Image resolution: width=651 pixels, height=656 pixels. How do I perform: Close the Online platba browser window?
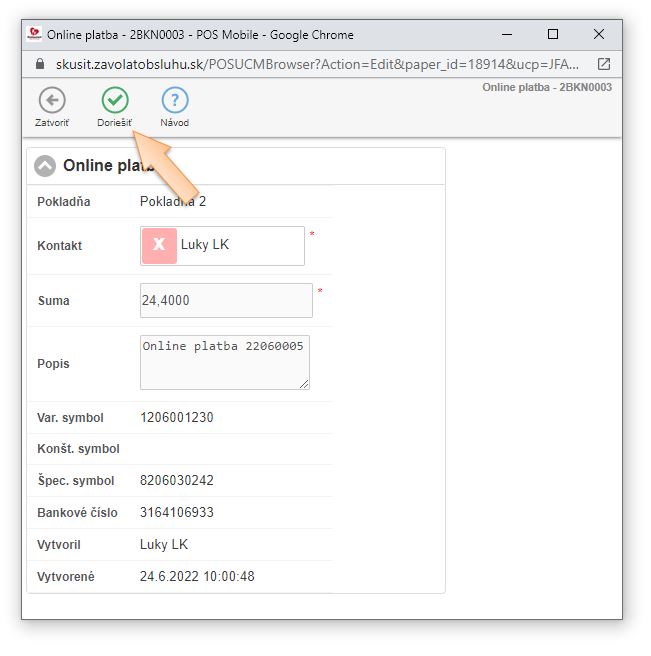pyautogui.click(x=598, y=34)
